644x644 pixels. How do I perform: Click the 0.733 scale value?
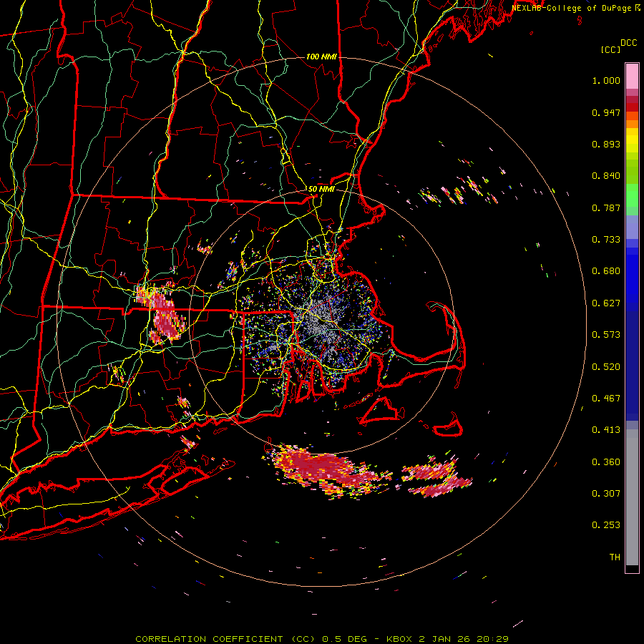click(x=606, y=240)
